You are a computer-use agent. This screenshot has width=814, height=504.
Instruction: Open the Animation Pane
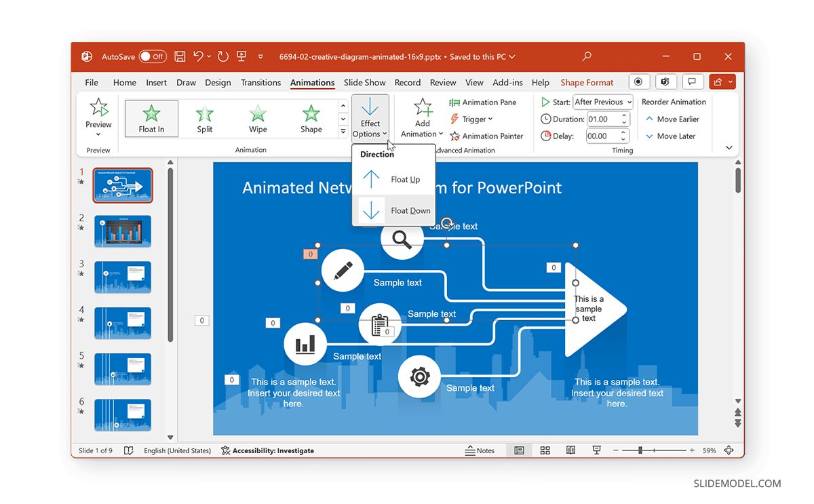coord(483,102)
